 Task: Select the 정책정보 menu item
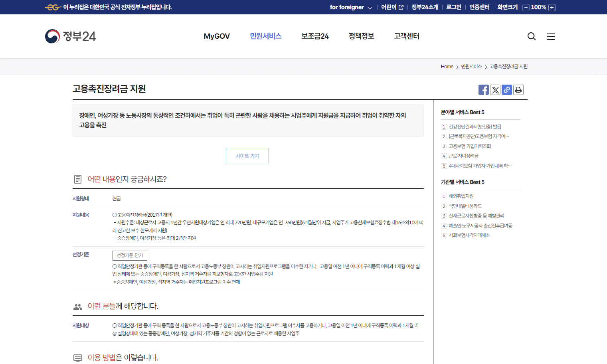click(361, 36)
